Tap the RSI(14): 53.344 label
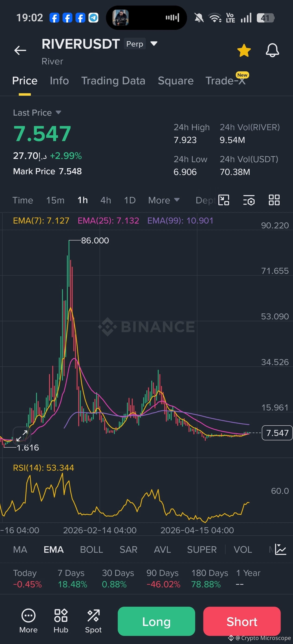 44,467
